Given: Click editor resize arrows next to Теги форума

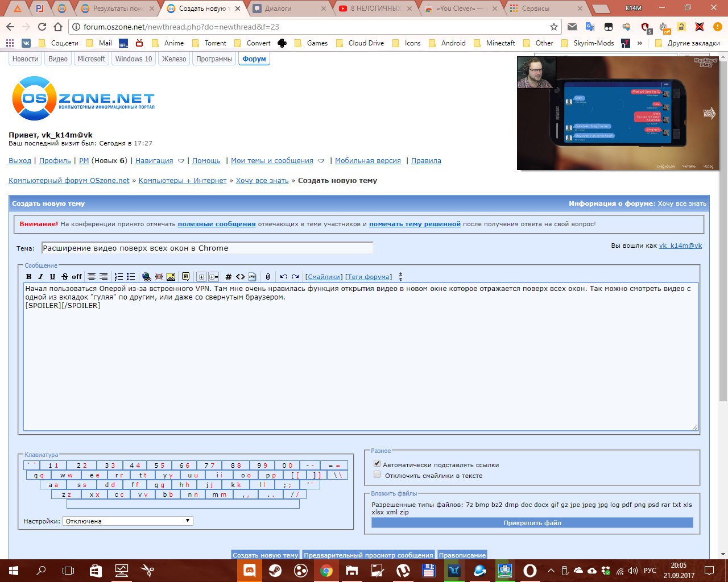Looking at the screenshot, I should [400, 277].
